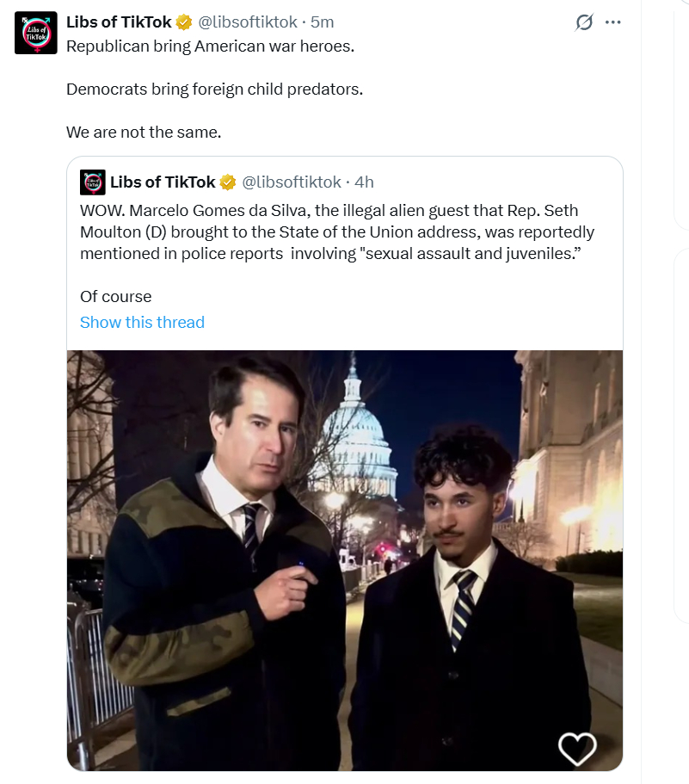This screenshot has width=689, height=784.
Task: Click the Show this thread link
Action: coord(142,322)
